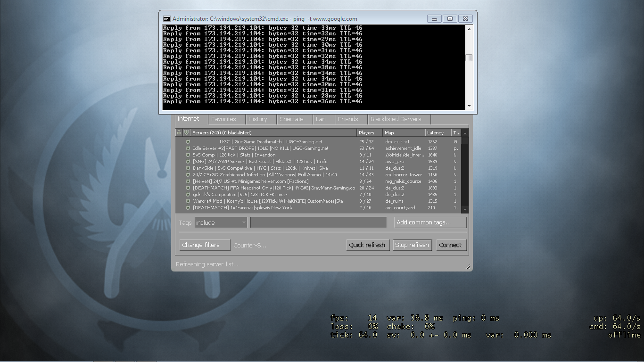This screenshot has height=362, width=644.
Task: Click the shield icon next to DankSide server
Action: pos(188,168)
